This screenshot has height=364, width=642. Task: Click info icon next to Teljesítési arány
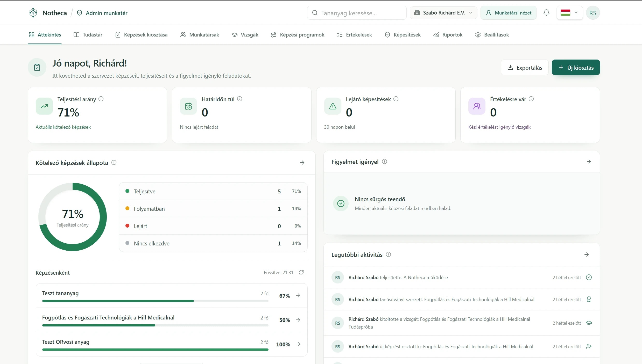tap(101, 99)
